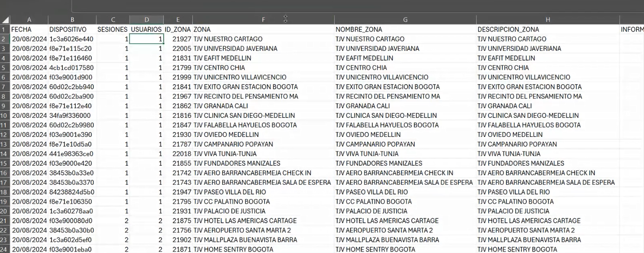Select zone ID cell 22005
644x253 pixels.
[178, 49]
